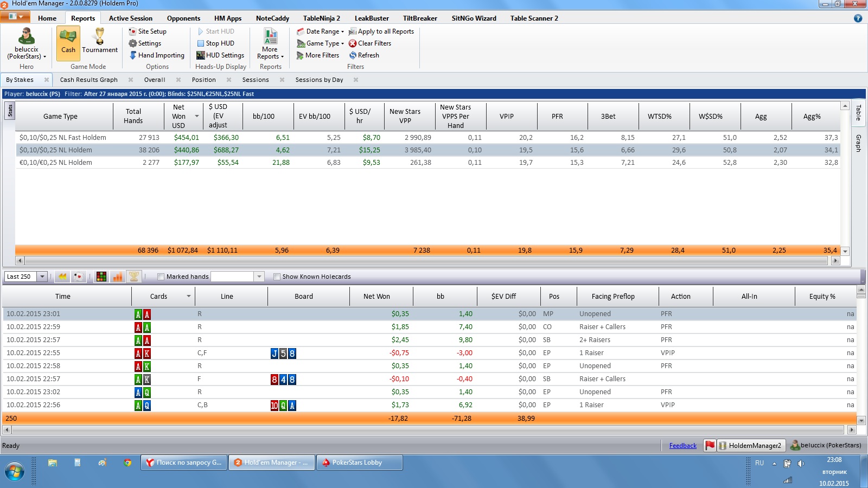The image size is (868, 488).
Task: Click the colored grid hand matrix icon
Action: [x=101, y=277]
